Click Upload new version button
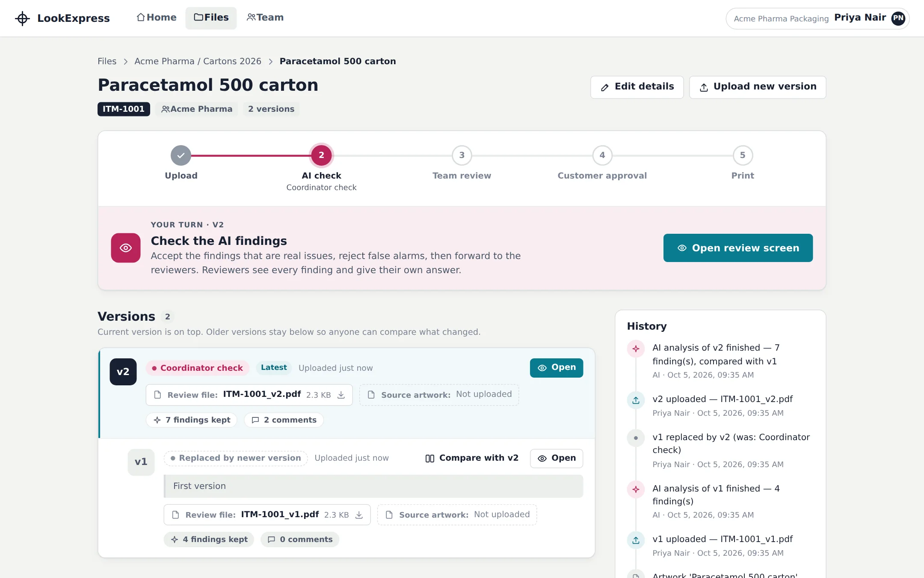Viewport: 924px width, 578px height. click(x=758, y=87)
